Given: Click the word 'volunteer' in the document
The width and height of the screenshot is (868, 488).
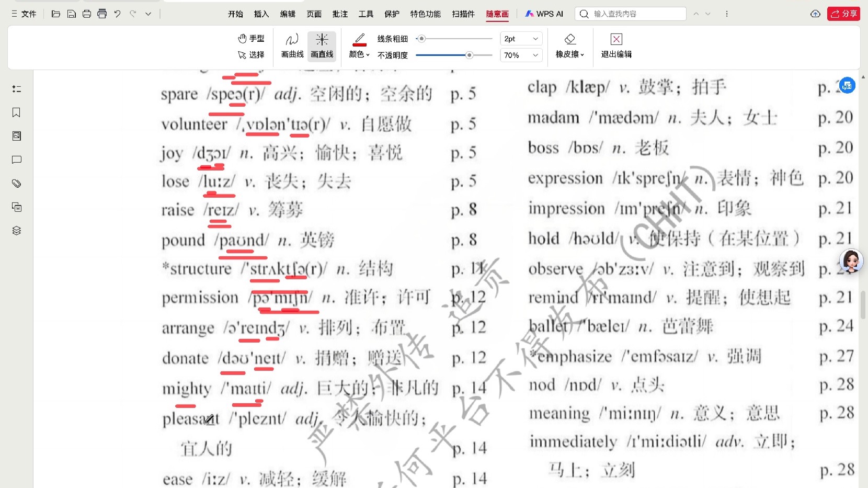Looking at the screenshot, I should tap(194, 124).
